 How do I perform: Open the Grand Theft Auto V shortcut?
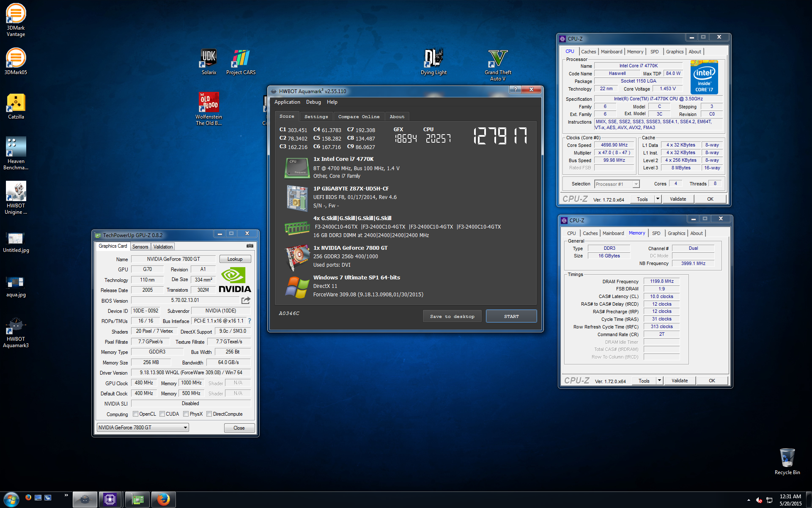tap(498, 65)
